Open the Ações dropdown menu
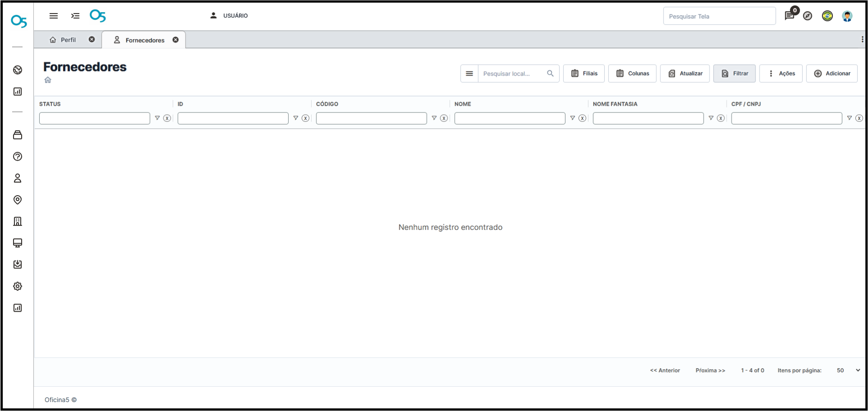Viewport: 868px width, 411px height. pyautogui.click(x=781, y=73)
